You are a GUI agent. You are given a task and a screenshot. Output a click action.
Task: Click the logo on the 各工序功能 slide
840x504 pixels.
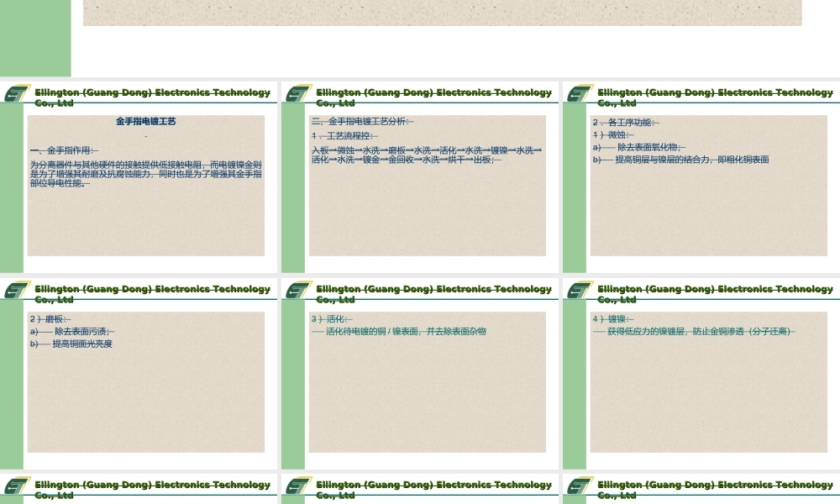point(580,93)
